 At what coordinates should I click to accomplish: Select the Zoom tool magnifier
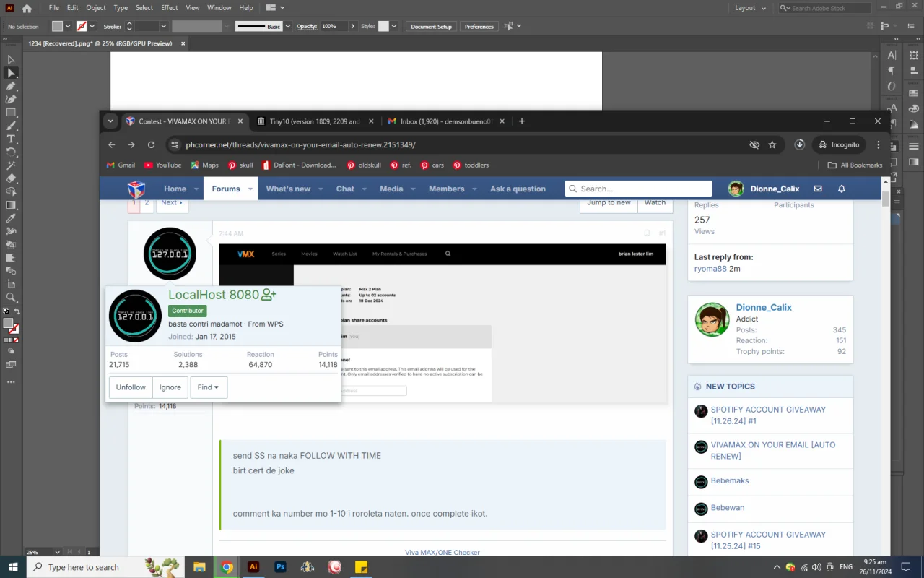(11, 297)
